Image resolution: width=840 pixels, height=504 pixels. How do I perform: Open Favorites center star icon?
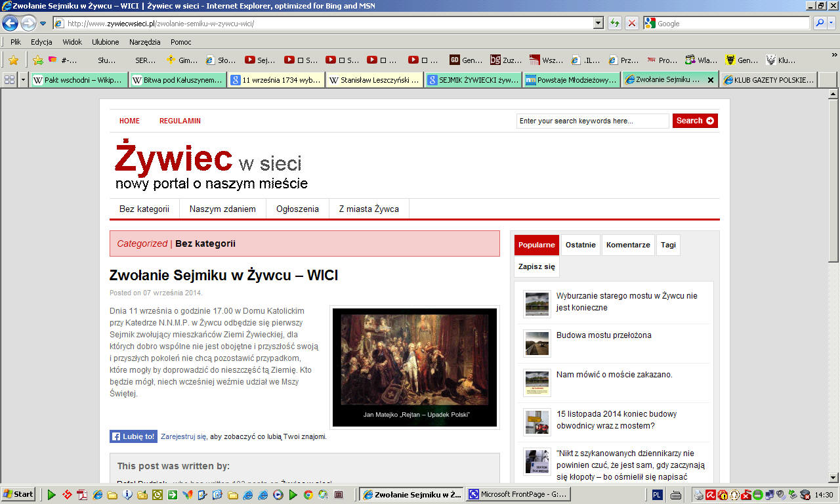click(13, 60)
